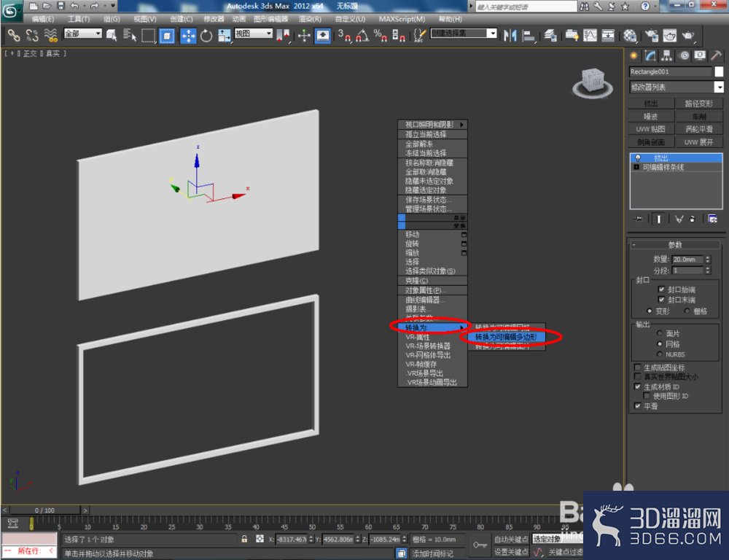Enable 生成贴图坐标 checkbox
729x560 pixels.
coord(637,367)
